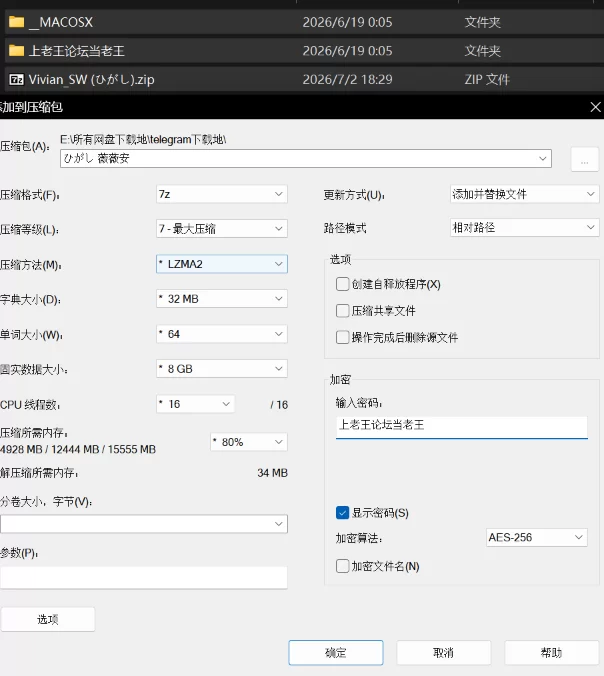This screenshot has width=604, height=676.
Task: Confirm with the 确定 button
Action: coord(336,653)
